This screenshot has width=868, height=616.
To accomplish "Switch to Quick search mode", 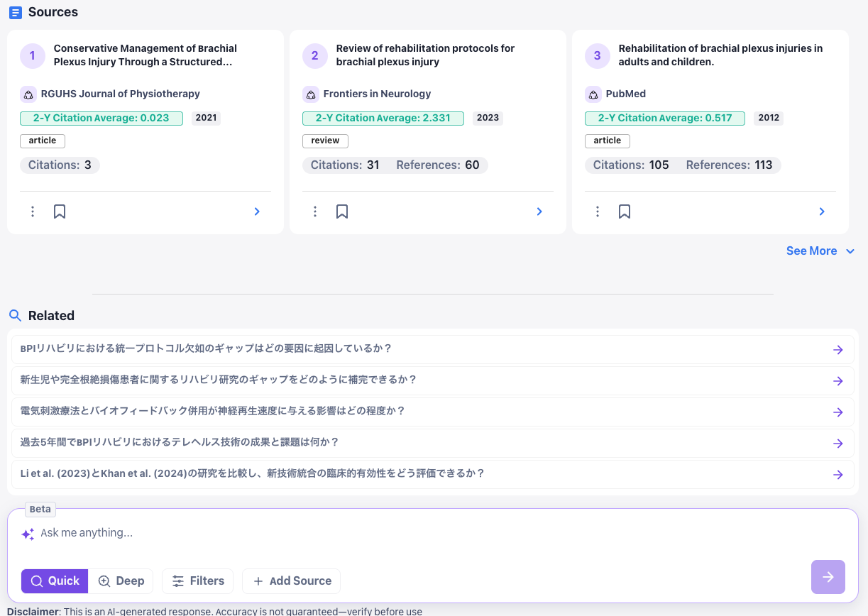I will click(55, 581).
